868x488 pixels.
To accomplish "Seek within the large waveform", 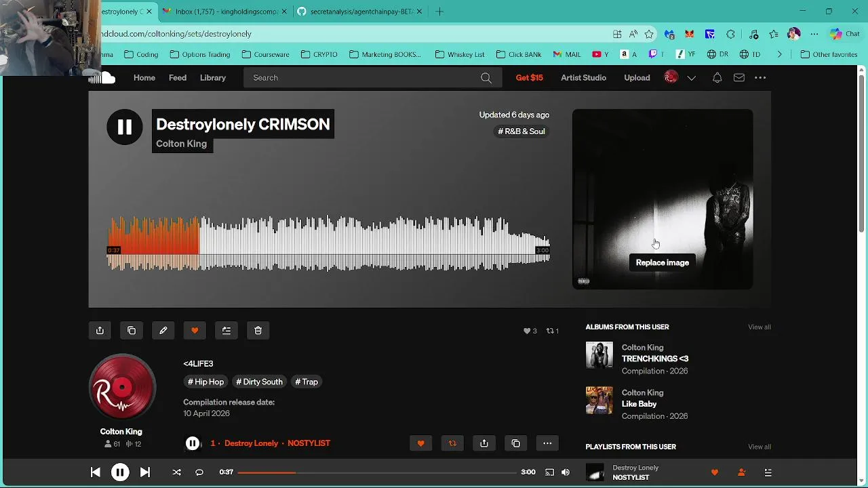I will coord(328,243).
